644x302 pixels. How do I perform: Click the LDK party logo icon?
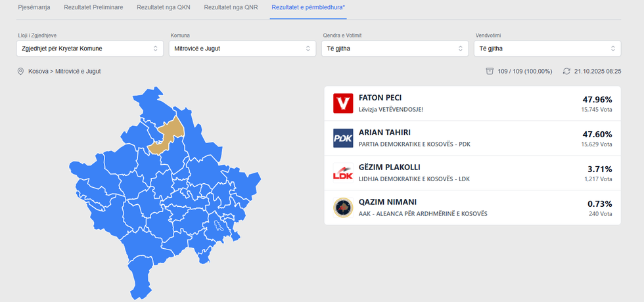point(343,173)
